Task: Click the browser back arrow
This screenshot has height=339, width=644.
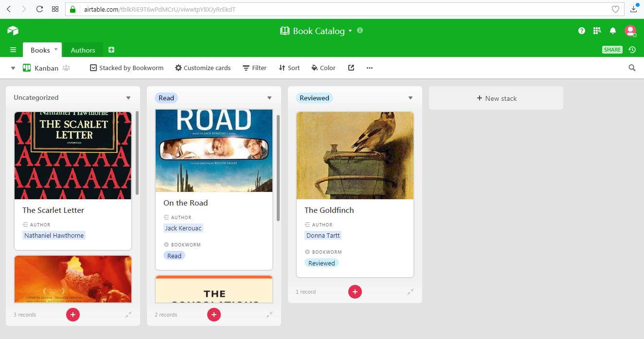Action: pyautogui.click(x=9, y=9)
